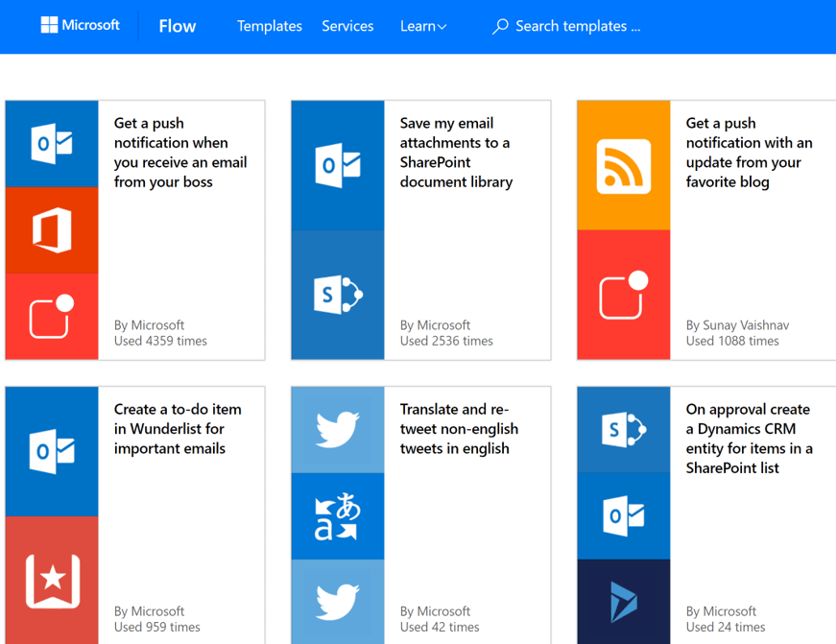This screenshot has width=836, height=644.
Task: Click SharePoint icon on attachments card
Action: pyautogui.click(x=338, y=295)
